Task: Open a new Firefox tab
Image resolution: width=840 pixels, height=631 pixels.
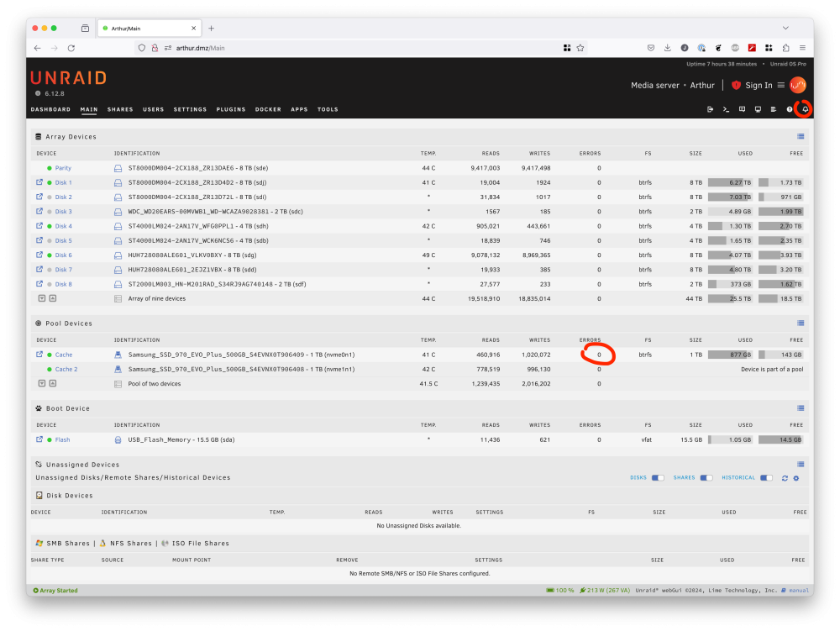Action: click(211, 28)
